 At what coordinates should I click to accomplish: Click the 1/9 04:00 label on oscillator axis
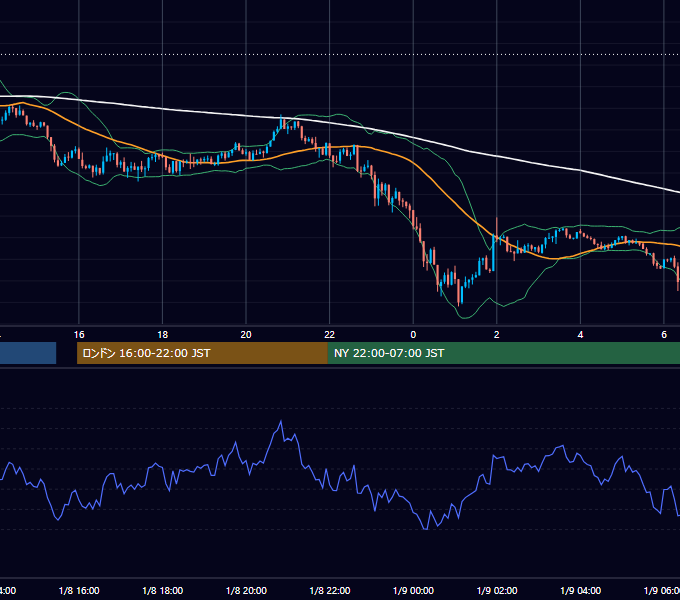pos(581,590)
